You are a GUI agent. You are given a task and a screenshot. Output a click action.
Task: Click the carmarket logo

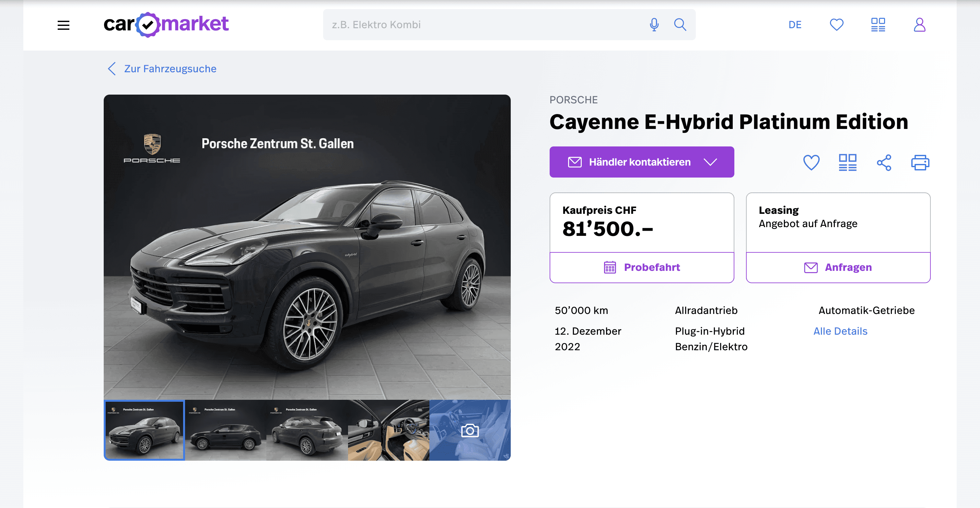(166, 25)
